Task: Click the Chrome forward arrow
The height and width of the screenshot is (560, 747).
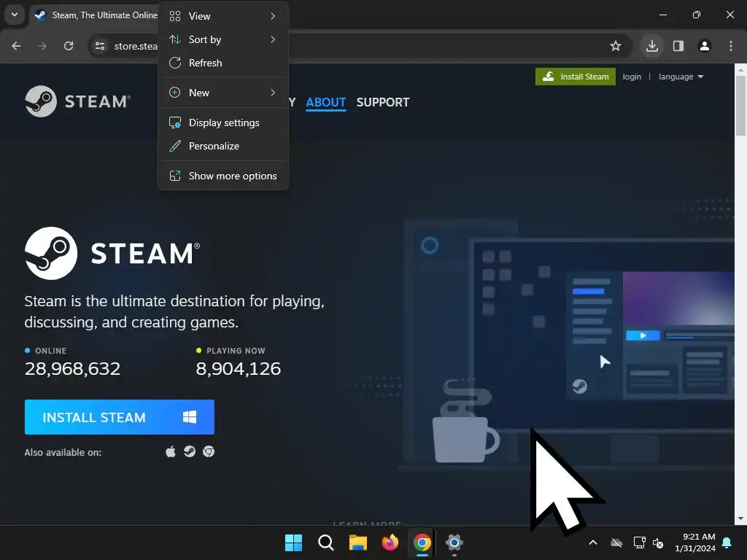Action: pyautogui.click(x=42, y=46)
